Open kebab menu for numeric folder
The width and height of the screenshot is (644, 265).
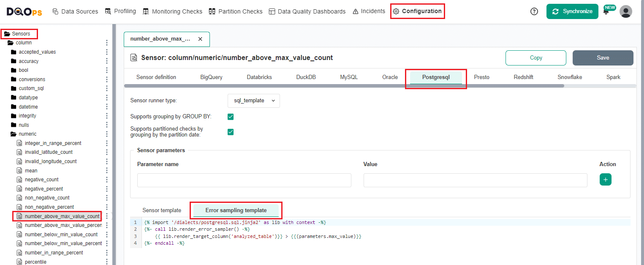[107, 134]
